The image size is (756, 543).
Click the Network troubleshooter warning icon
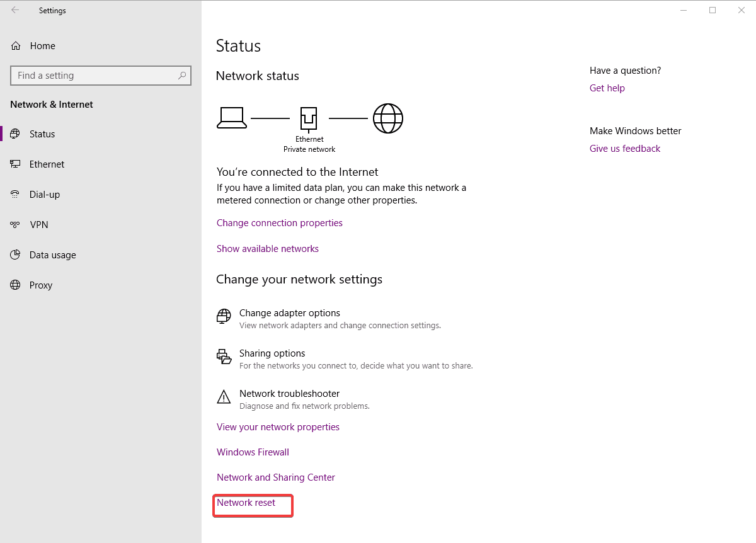pos(224,397)
